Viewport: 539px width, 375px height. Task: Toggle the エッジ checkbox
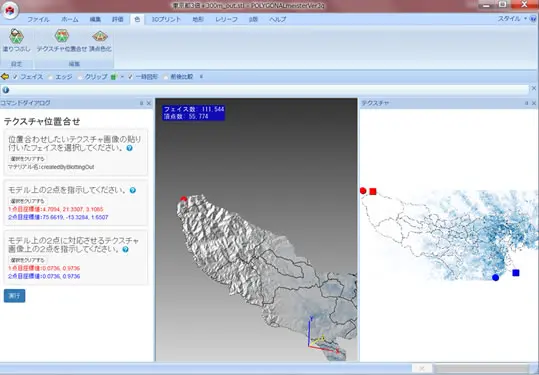(51, 77)
